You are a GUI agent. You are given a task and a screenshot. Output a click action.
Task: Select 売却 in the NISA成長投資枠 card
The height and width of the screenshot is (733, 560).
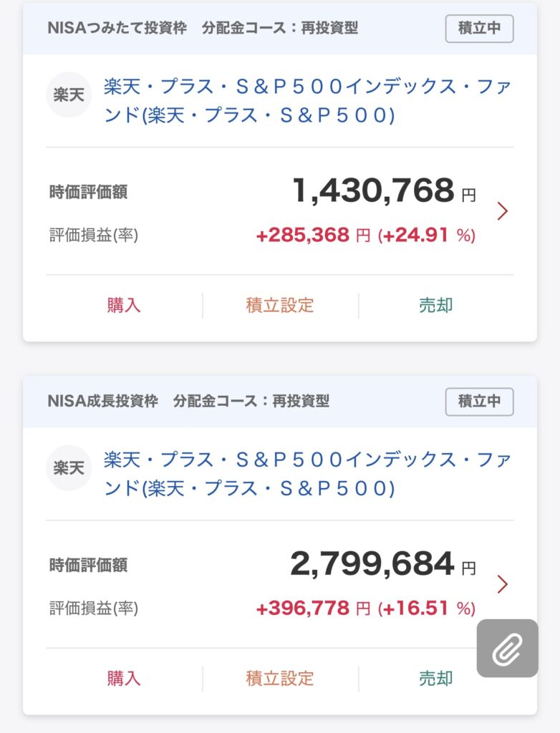point(436,678)
